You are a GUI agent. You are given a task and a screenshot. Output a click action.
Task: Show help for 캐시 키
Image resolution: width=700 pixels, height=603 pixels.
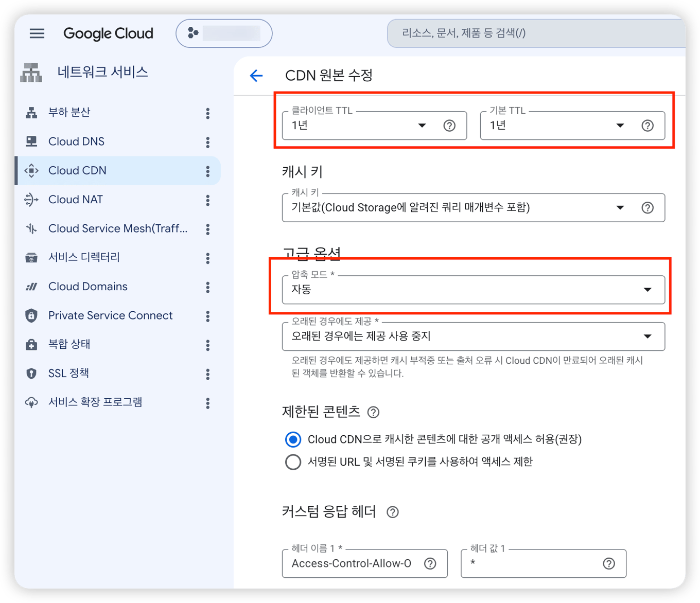(x=647, y=208)
